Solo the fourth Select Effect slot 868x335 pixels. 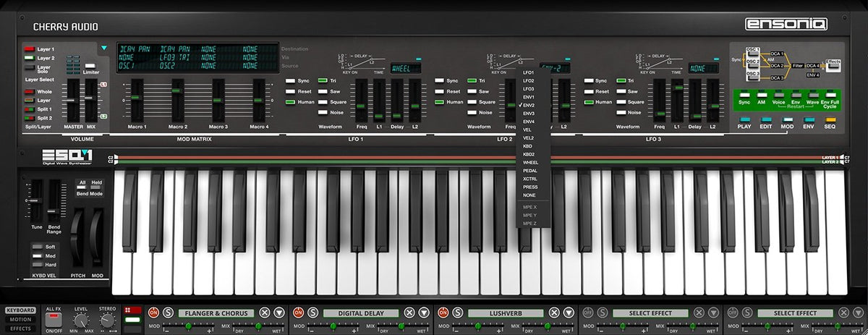pyautogui.click(x=602, y=313)
